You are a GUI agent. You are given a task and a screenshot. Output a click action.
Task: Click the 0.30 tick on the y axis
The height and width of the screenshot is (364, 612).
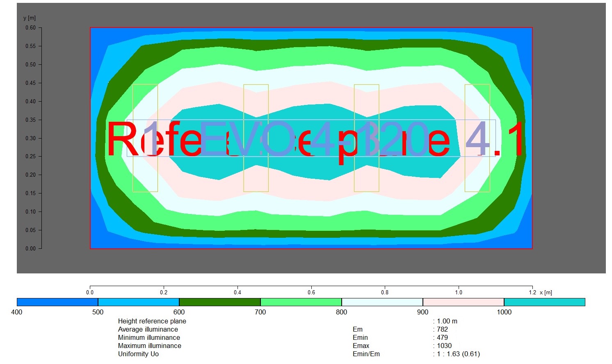click(31, 138)
